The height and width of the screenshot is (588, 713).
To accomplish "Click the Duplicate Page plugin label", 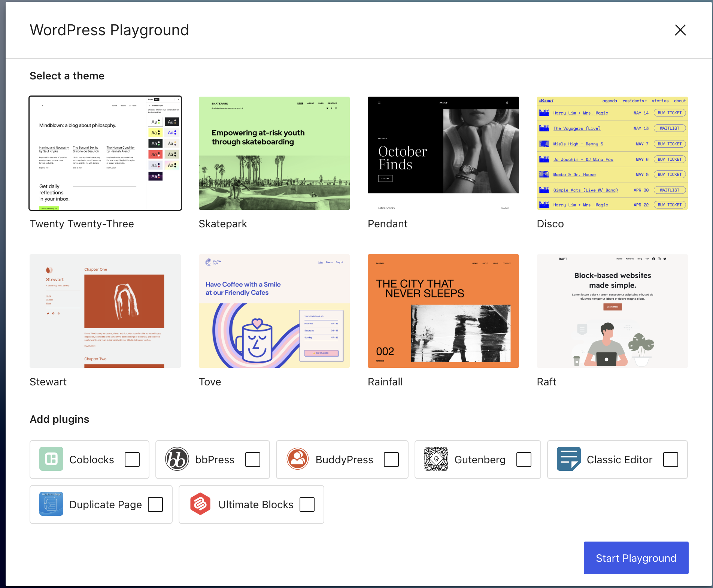I will [106, 504].
